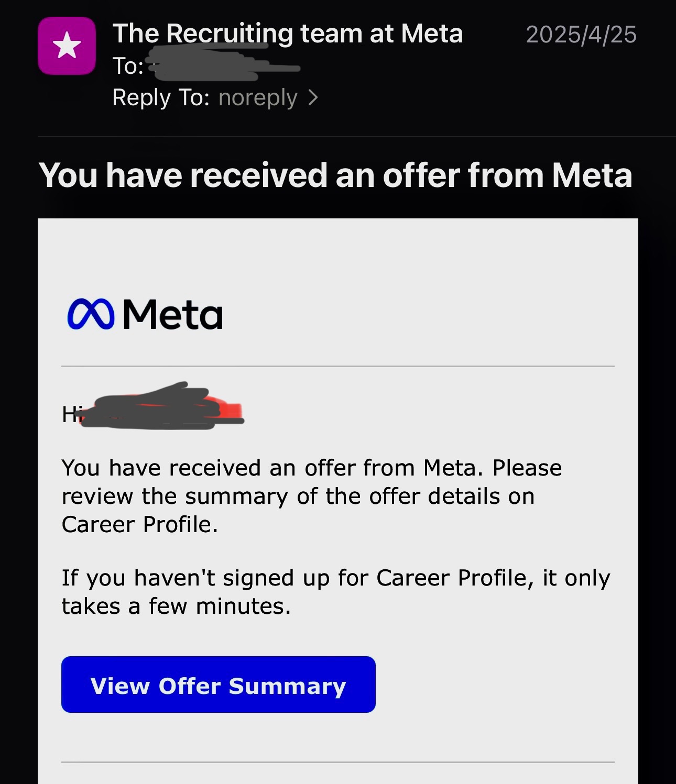The height and width of the screenshot is (784, 676).
Task: Click the paragraph starting 'If you haven't'
Action: coord(336,592)
